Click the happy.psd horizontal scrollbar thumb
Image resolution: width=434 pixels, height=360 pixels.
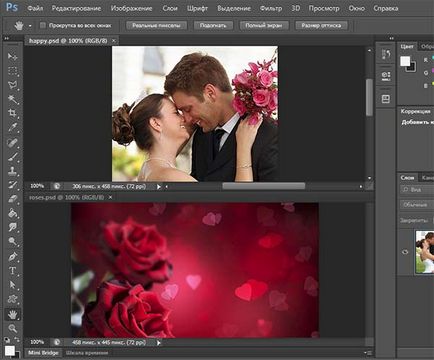coord(264,186)
